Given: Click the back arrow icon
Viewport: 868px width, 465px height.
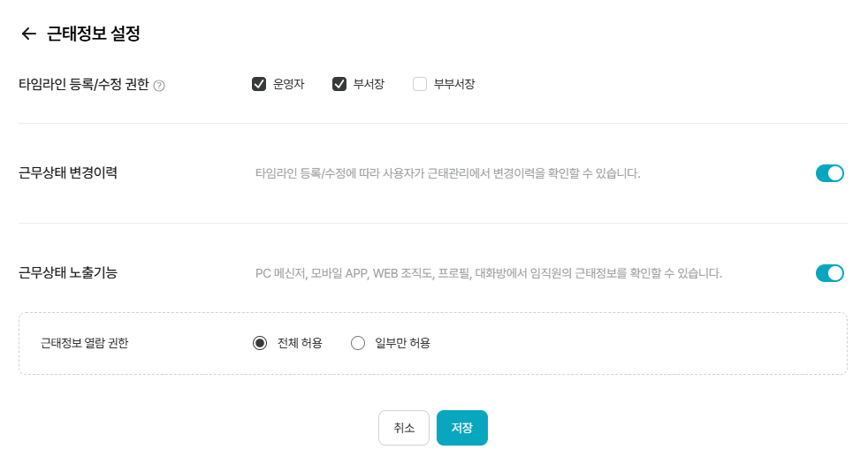Looking at the screenshot, I should click(28, 34).
